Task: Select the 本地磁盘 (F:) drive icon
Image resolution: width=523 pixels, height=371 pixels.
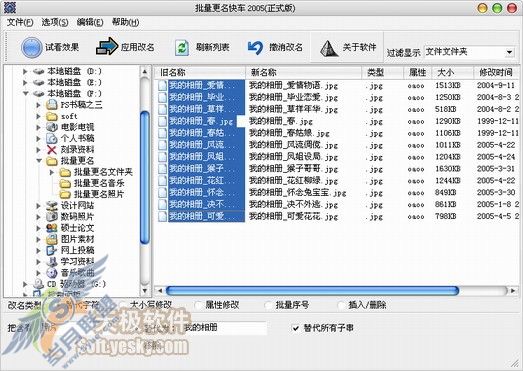Action: 39,94
